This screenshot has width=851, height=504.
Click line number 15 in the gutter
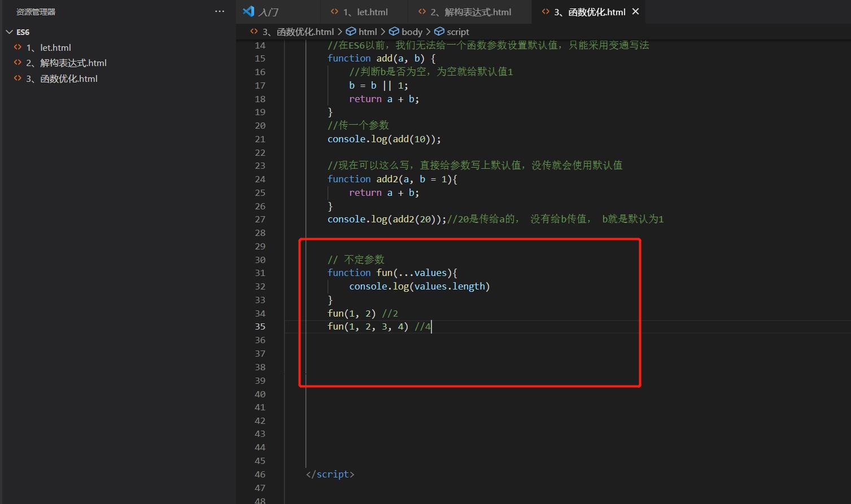tap(260, 58)
